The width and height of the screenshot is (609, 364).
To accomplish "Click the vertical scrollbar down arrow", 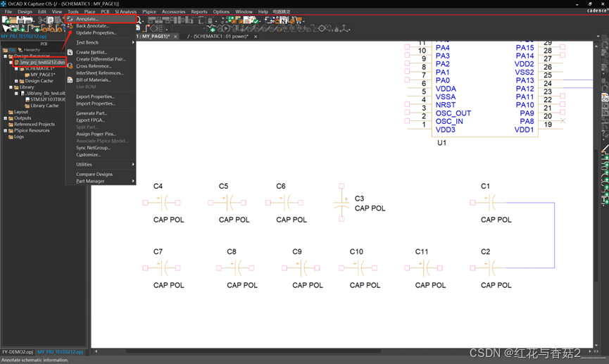I will tap(596, 345).
